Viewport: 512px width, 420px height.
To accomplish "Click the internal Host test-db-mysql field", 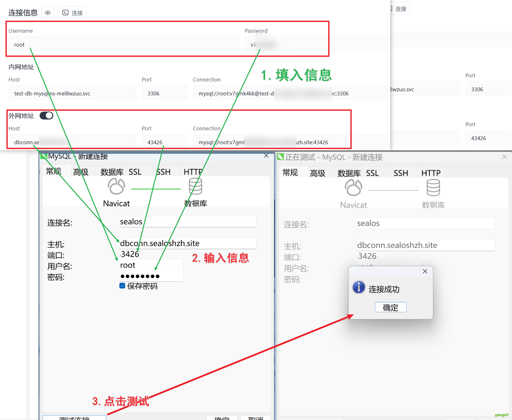I will [x=72, y=93].
